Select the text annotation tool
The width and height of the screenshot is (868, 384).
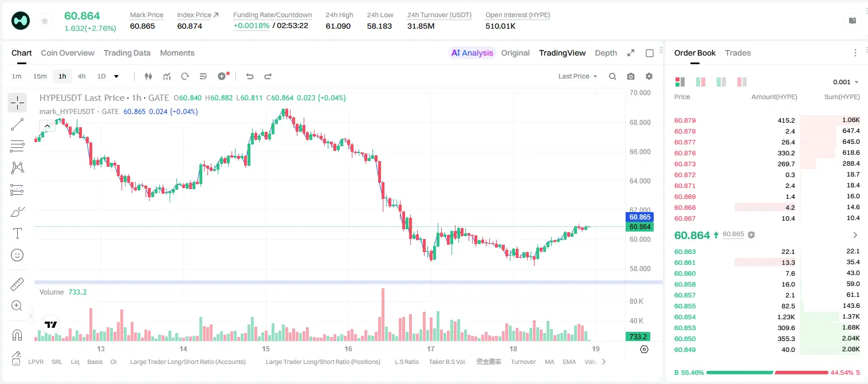(17, 233)
